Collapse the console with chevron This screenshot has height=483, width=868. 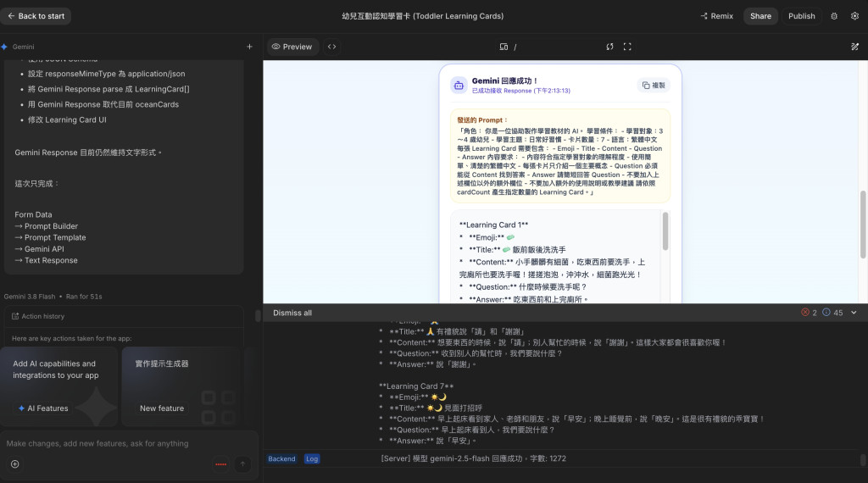854,313
